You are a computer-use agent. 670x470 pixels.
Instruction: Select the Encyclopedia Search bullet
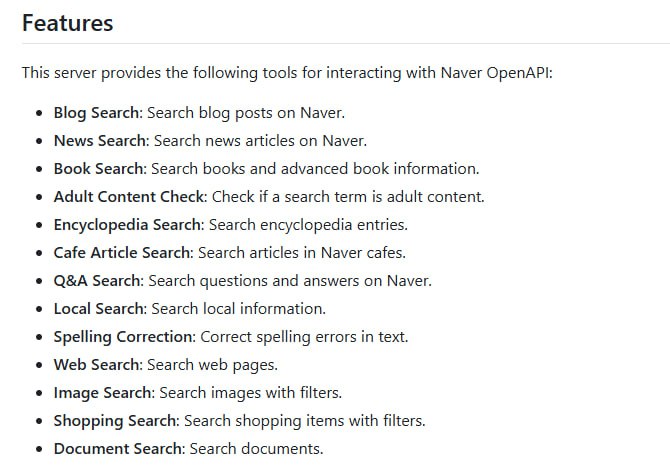coord(230,224)
